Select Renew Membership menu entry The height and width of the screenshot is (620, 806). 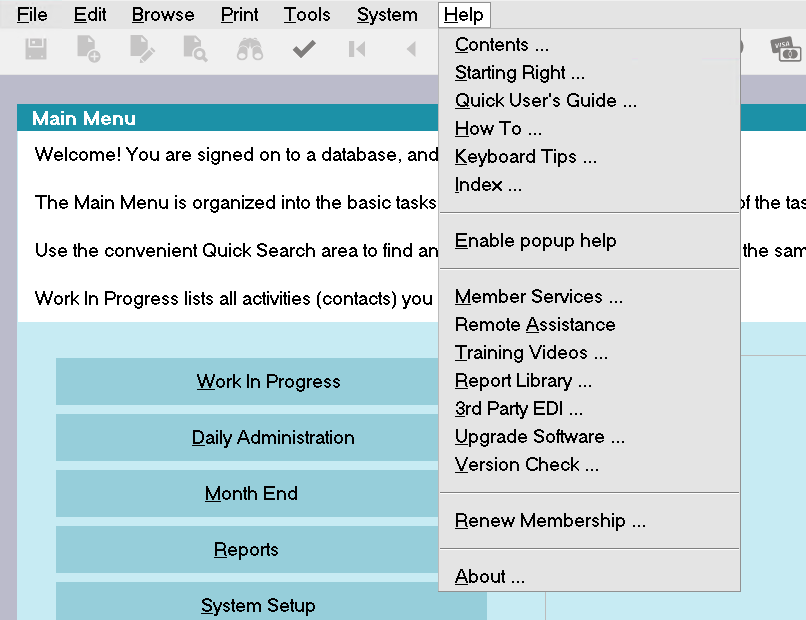coord(550,521)
